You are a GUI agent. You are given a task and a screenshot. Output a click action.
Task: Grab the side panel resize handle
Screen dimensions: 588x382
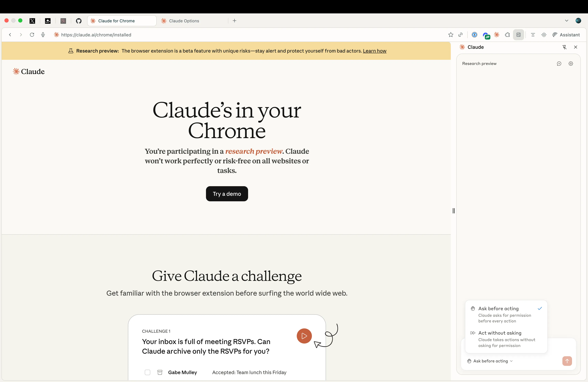point(454,211)
